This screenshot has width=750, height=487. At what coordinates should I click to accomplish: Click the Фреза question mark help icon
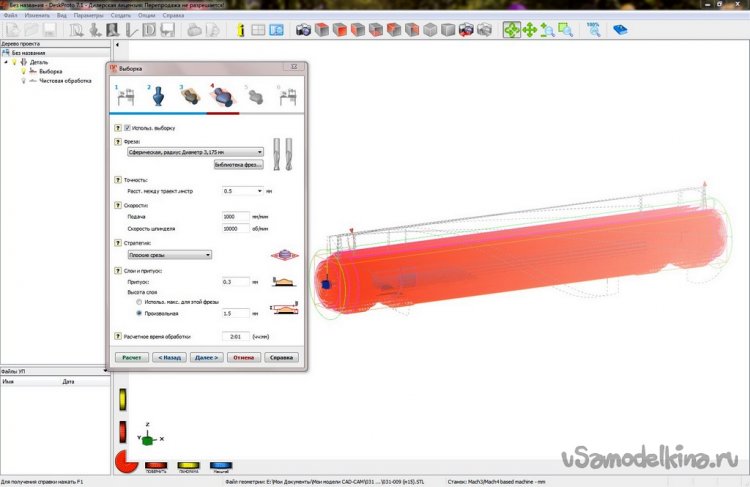pos(117,142)
